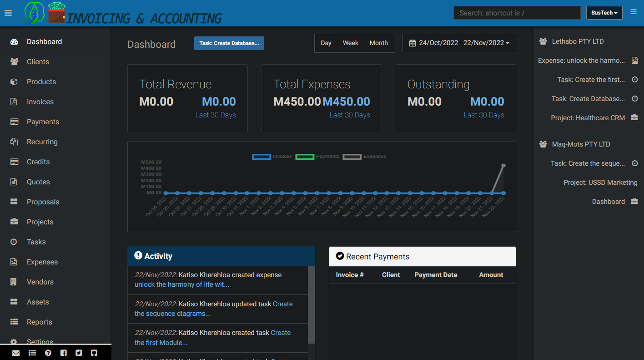Click clock icon beside Task: Create the first...
This screenshot has width=644, height=360.
tap(635, 80)
